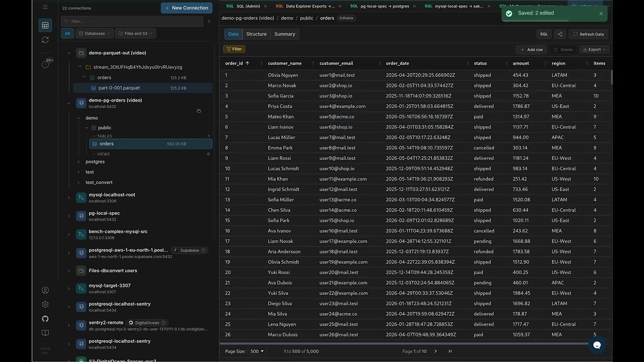Expand the test_convert database node
The height and width of the screenshot is (362, 644).
pyautogui.click(x=78, y=183)
